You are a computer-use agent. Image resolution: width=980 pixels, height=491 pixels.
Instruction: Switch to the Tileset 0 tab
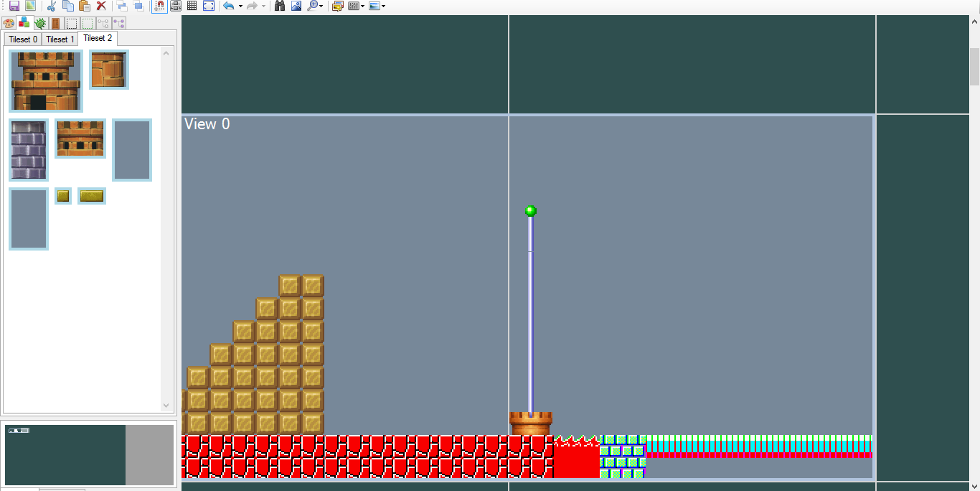pos(23,39)
